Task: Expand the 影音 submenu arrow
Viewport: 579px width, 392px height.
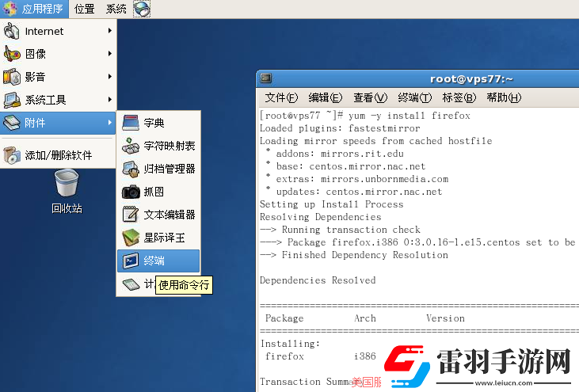Action: 109,76
